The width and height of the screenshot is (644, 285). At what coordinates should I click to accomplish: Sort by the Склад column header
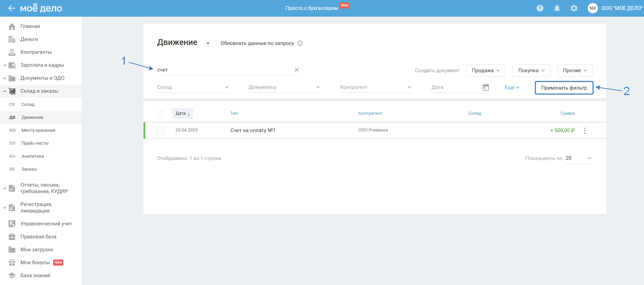(x=475, y=113)
